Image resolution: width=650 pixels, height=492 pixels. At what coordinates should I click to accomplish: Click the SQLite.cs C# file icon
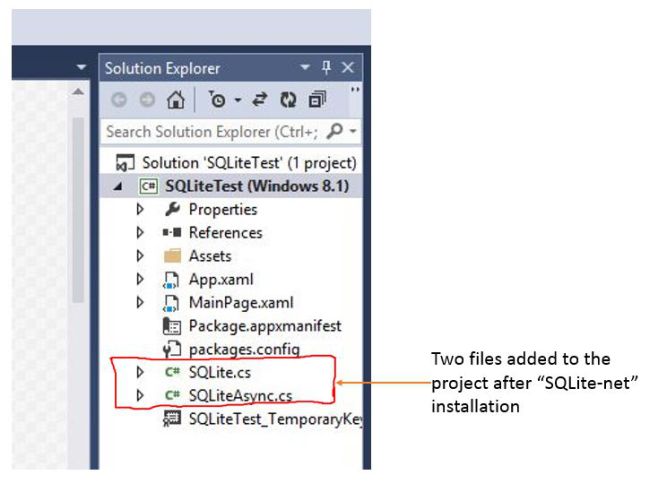coord(172,372)
